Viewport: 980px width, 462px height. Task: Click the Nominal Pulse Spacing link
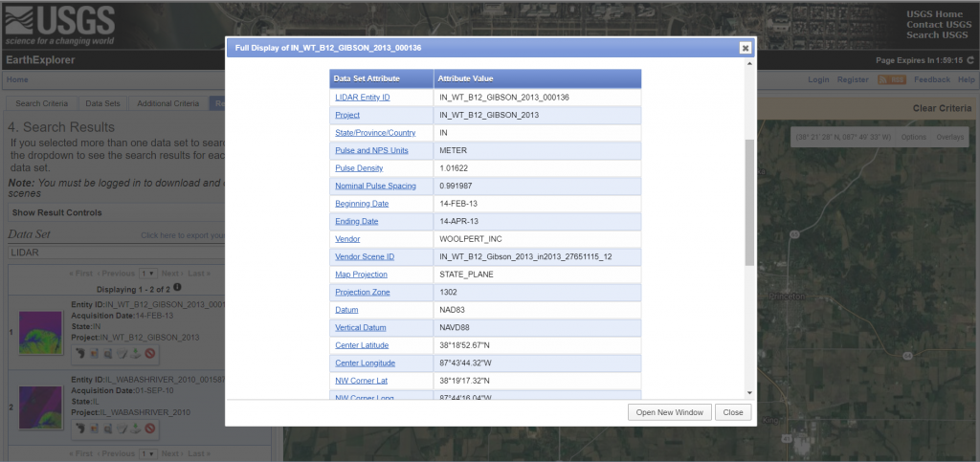(x=375, y=187)
